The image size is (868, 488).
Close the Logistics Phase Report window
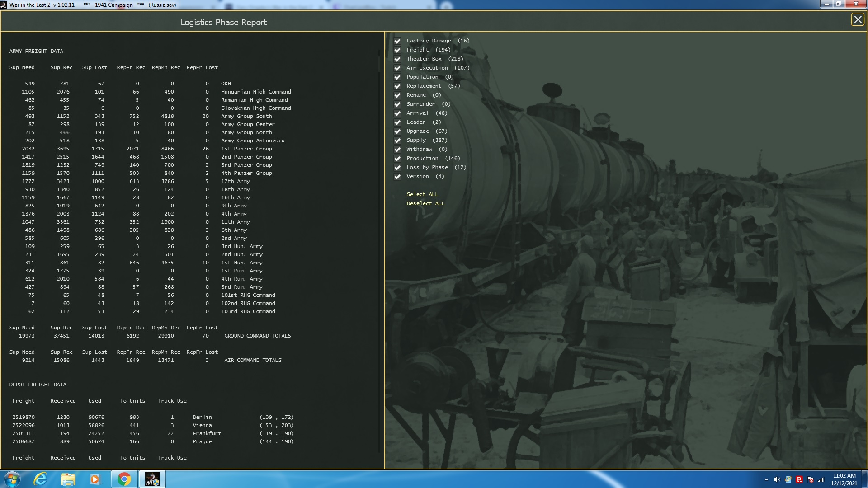(x=857, y=19)
